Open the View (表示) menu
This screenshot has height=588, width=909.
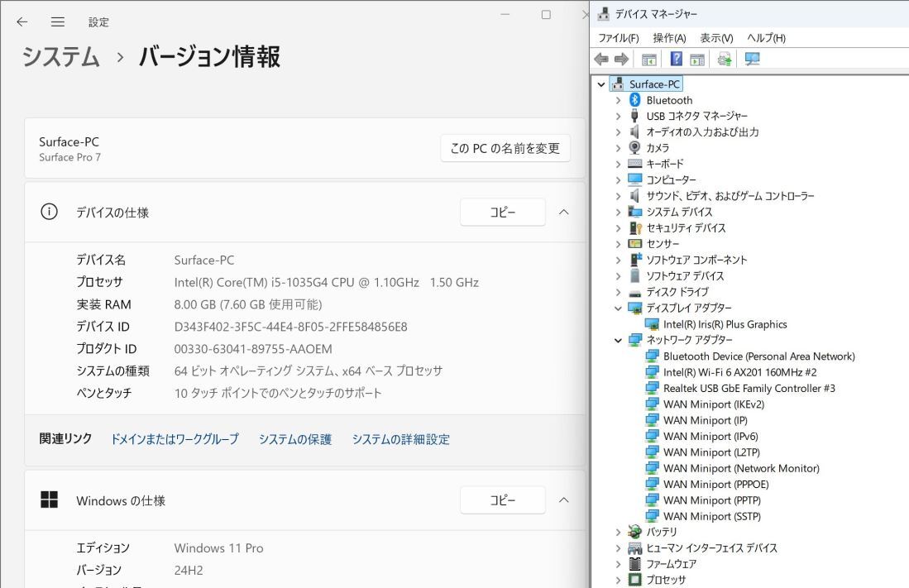(x=716, y=38)
